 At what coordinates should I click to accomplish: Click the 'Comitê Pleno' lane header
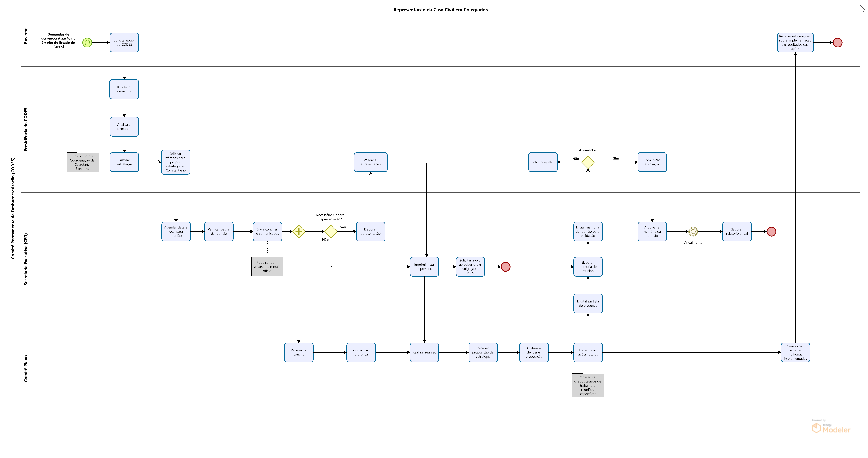pyautogui.click(x=26, y=368)
